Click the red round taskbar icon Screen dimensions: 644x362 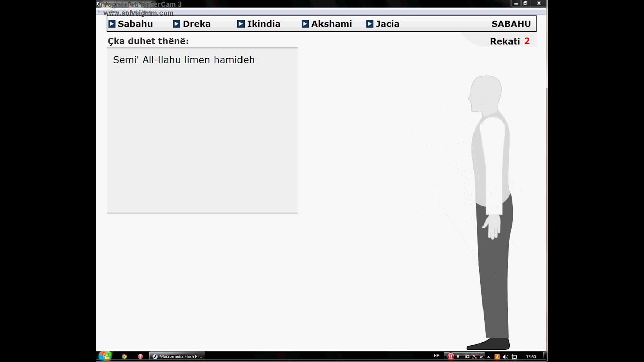pyautogui.click(x=140, y=357)
